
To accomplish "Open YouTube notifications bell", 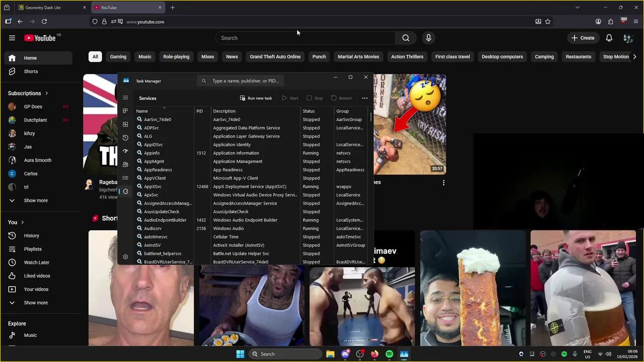I will 609,38.
